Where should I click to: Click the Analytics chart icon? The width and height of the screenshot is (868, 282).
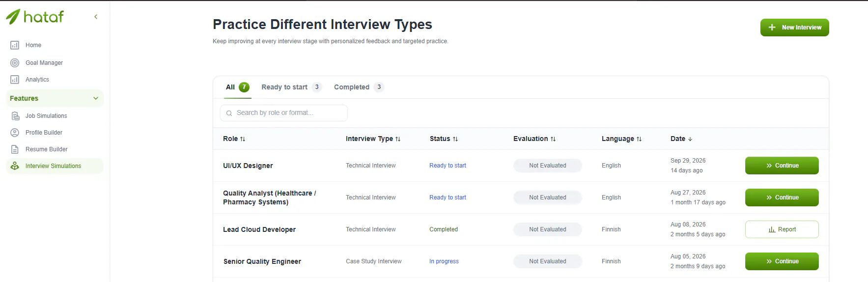click(x=15, y=80)
